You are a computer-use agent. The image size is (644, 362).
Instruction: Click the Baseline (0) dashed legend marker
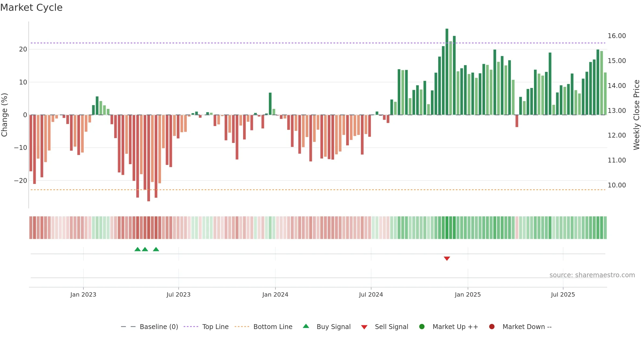[x=128, y=327]
